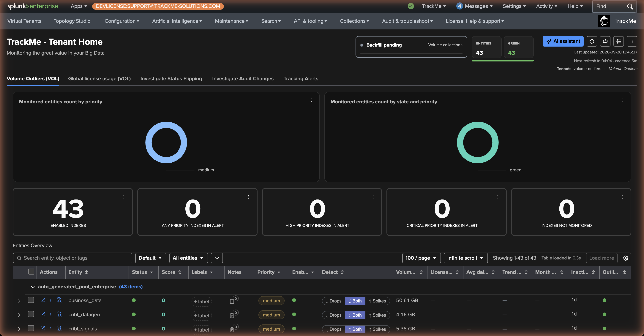
Task: Open the notes icon for business_data
Action: point(232,301)
